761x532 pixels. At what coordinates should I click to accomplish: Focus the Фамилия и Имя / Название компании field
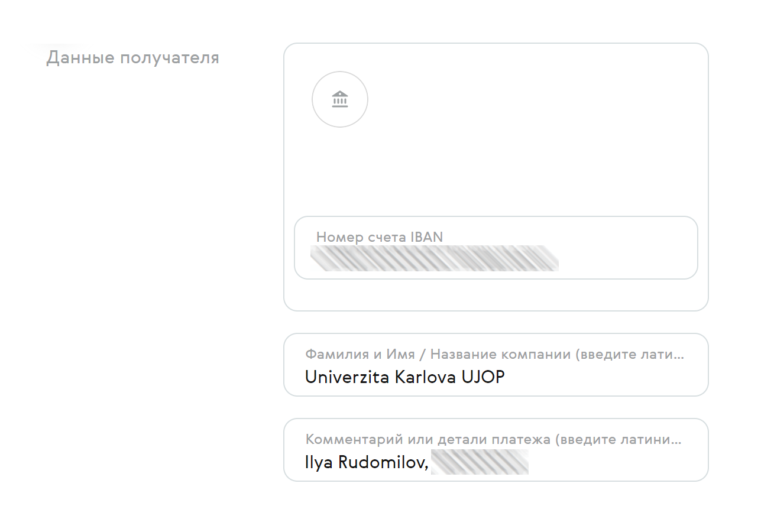coord(496,365)
